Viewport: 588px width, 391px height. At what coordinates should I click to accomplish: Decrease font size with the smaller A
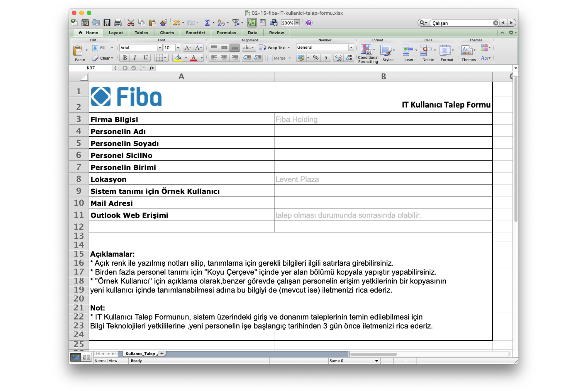click(x=198, y=47)
